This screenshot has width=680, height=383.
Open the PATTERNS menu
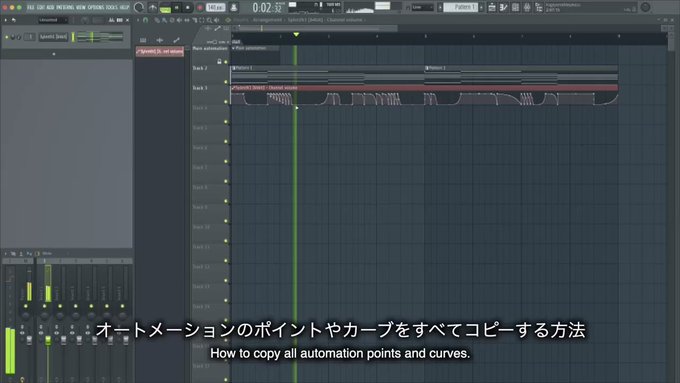click(65, 7)
